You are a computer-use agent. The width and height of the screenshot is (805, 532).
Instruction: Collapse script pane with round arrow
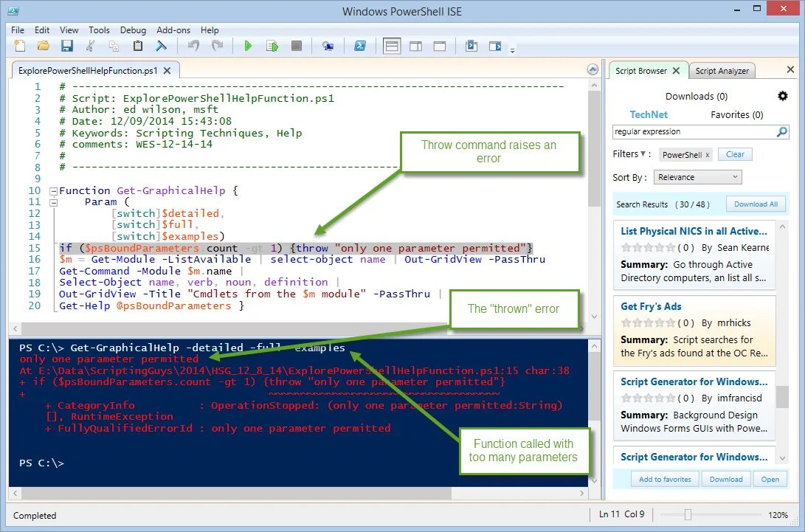point(592,70)
